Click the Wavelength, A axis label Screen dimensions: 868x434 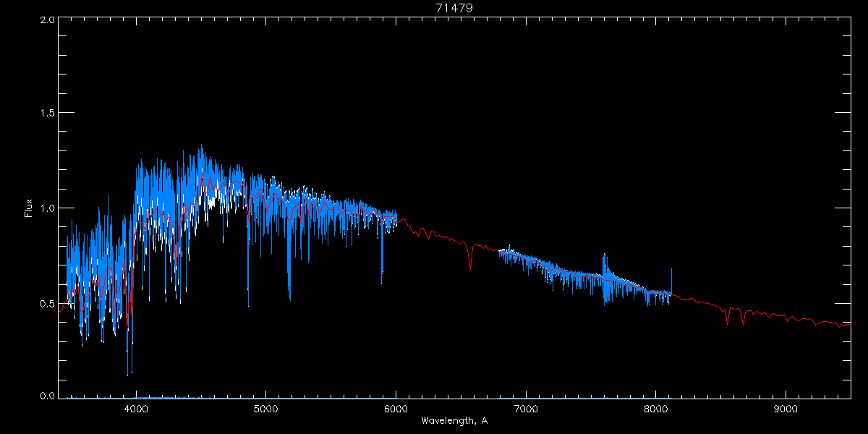[x=454, y=420]
